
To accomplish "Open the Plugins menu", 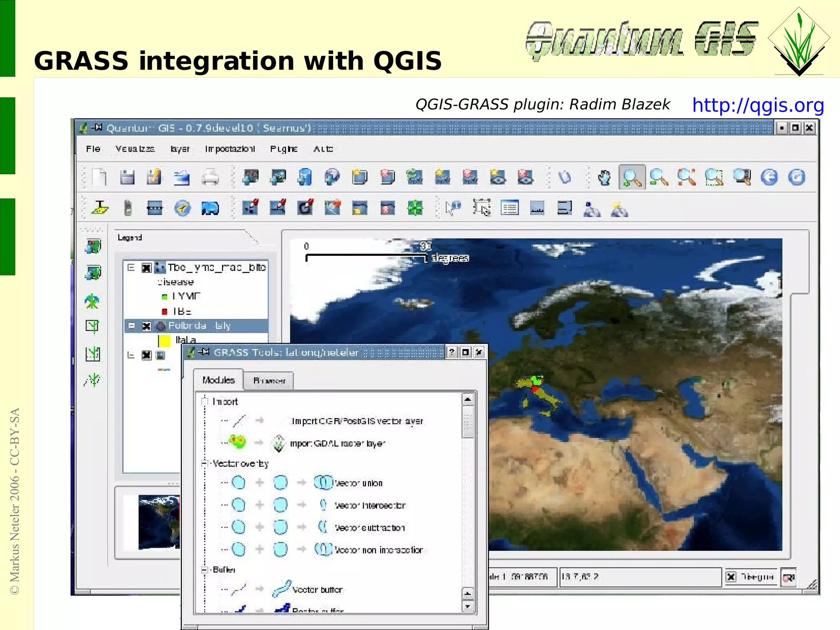I will click(284, 149).
